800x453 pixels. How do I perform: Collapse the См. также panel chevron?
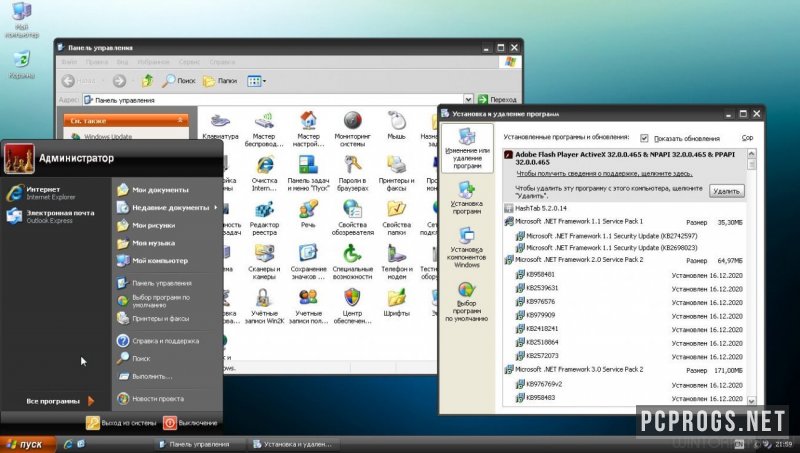[180, 120]
